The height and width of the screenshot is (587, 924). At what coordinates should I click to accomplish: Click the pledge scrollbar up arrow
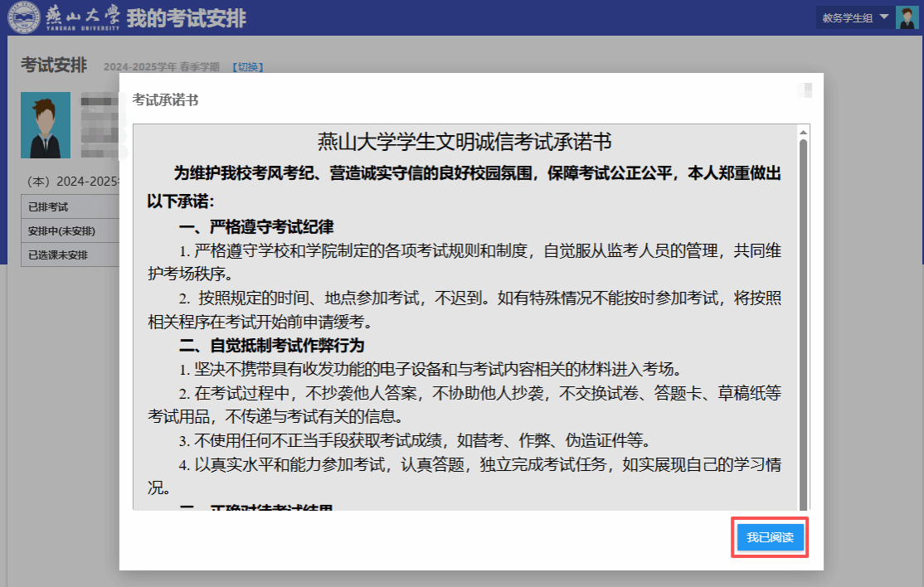(x=803, y=132)
